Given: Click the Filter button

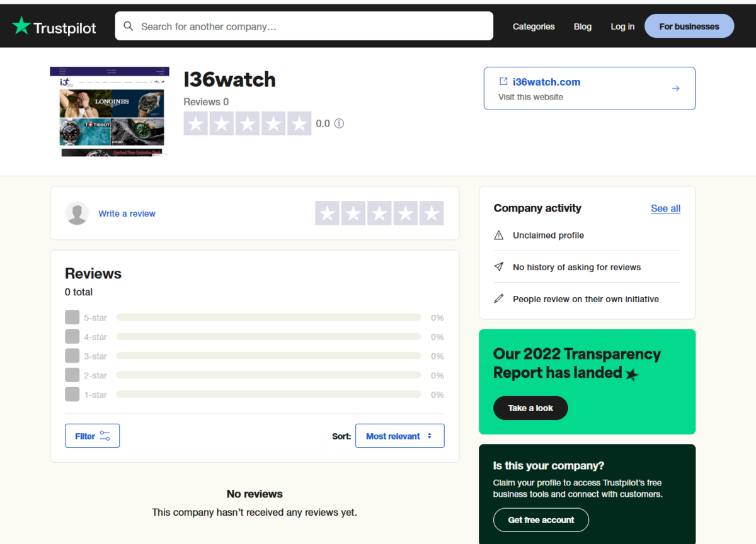Looking at the screenshot, I should (92, 436).
